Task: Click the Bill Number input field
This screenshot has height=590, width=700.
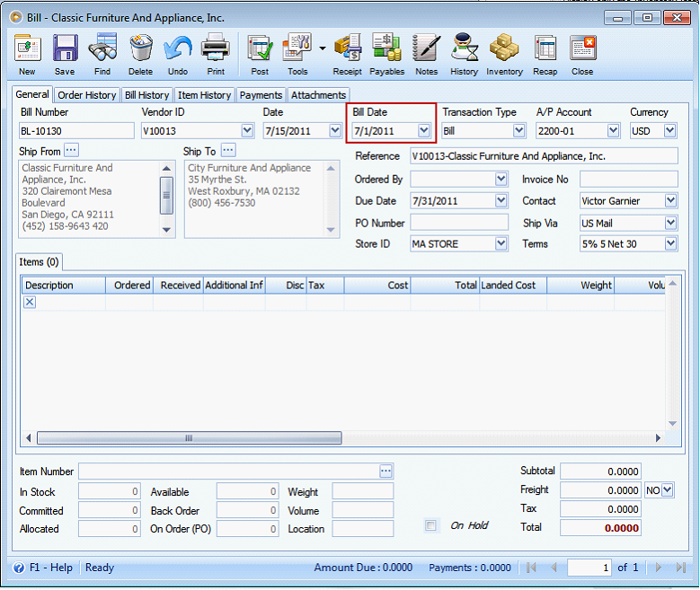Action: (76, 131)
